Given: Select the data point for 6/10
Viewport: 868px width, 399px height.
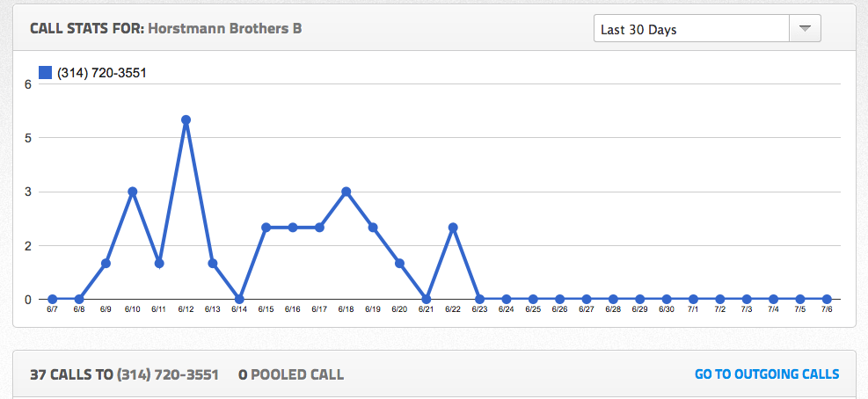Looking at the screenshot, I should click(x=132, y=192).
